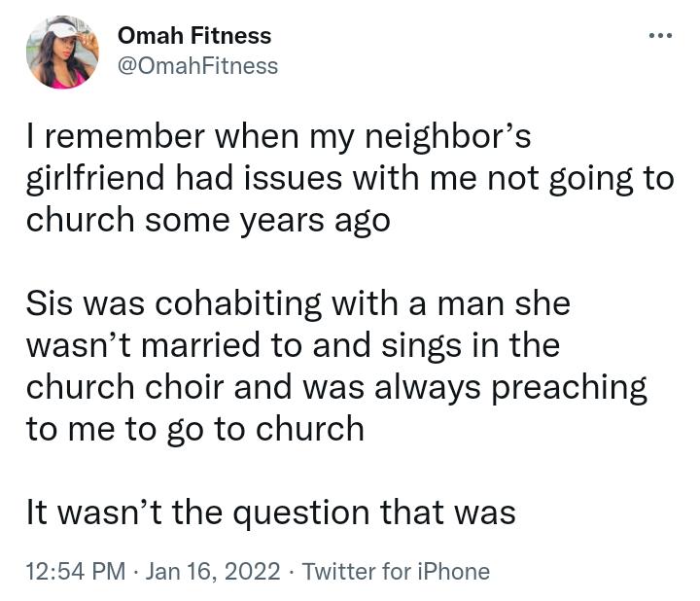
Task: Open the Twitter for iPhone source link
Action: click(396, 571)
